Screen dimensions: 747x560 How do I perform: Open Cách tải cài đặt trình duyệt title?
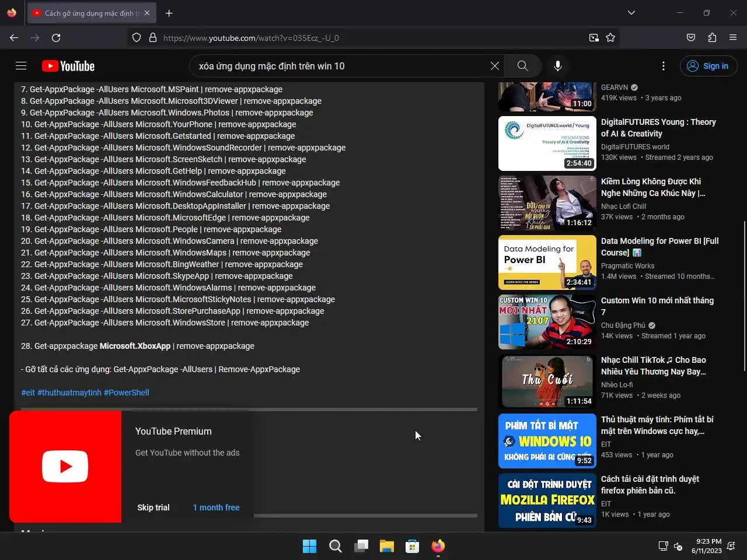pyautogui.click(x=650, y=485)
